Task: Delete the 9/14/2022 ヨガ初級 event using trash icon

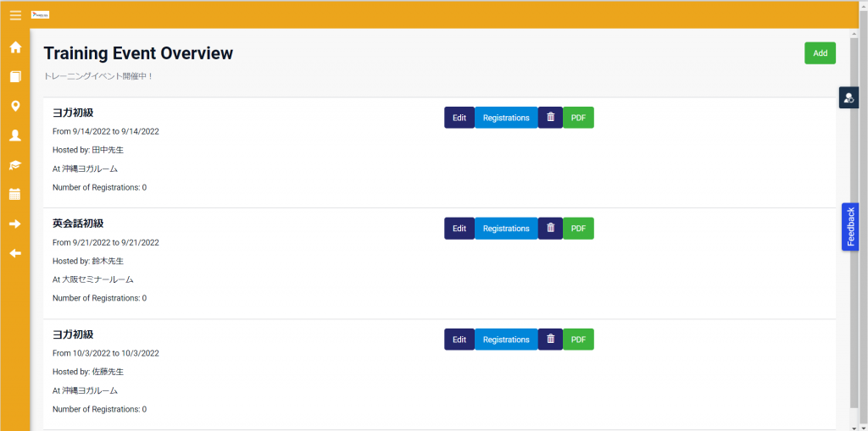Action: [550, 118]
